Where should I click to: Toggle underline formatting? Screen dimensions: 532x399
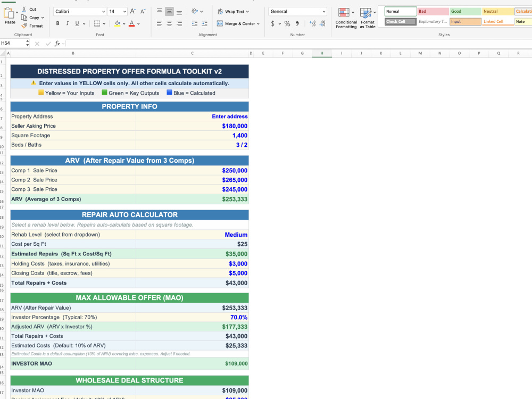(x=77, y=24)
